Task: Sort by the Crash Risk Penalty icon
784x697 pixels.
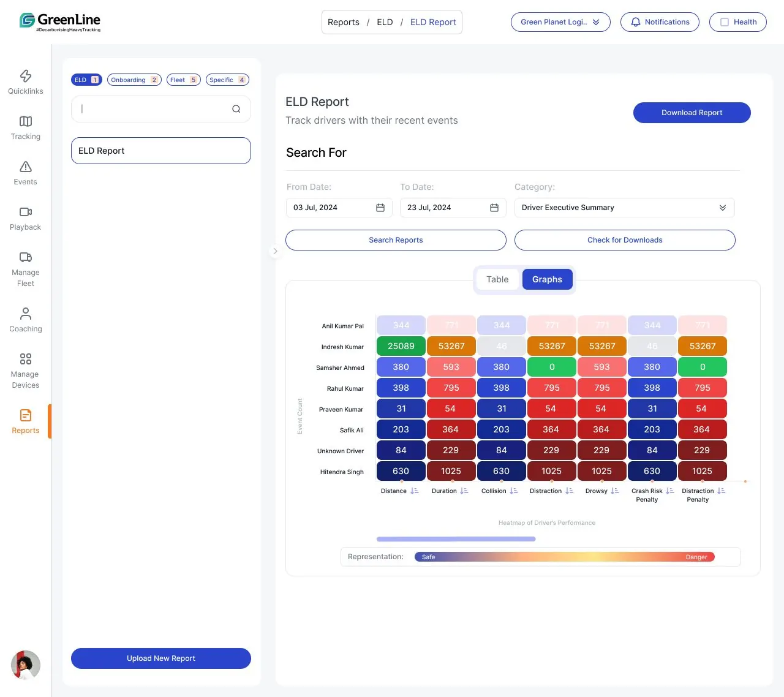Action: [670, 491]
